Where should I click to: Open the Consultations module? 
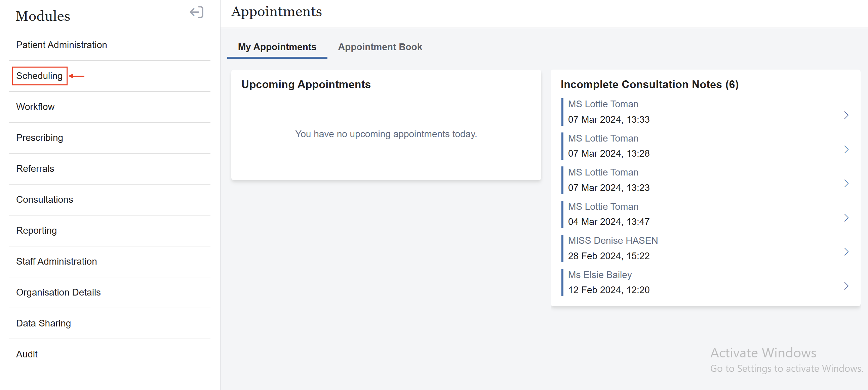(x=44, y=199)
